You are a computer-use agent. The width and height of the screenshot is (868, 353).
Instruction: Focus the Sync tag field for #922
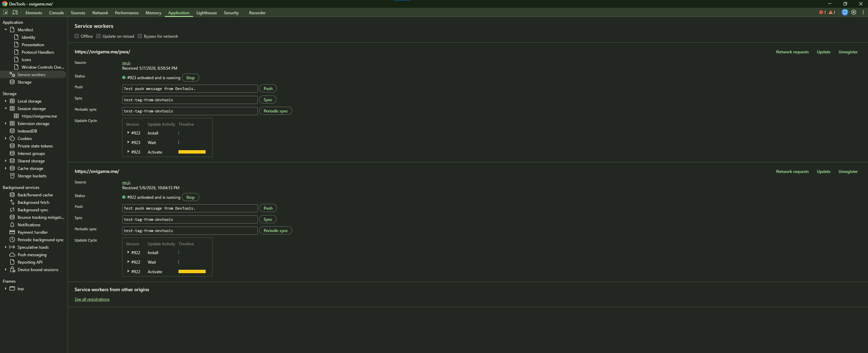coord(190,219)
